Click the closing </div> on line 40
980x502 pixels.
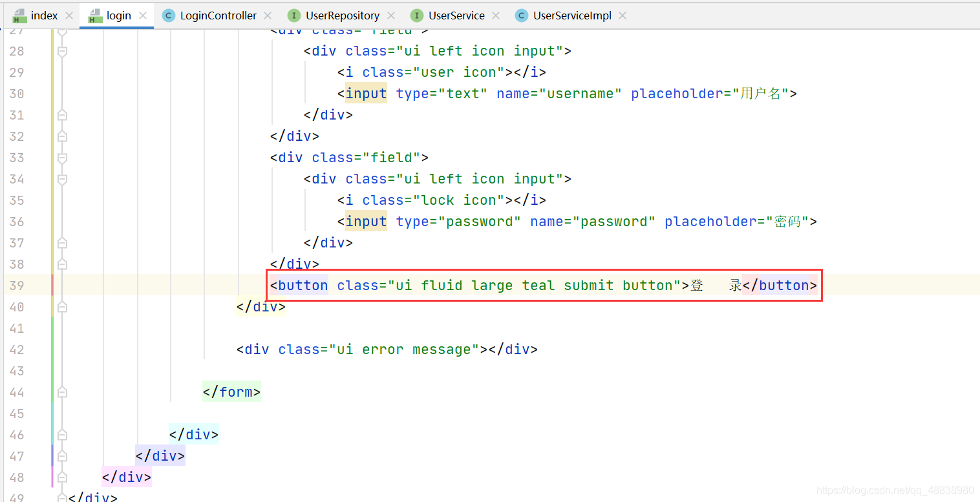pos(261,307)
